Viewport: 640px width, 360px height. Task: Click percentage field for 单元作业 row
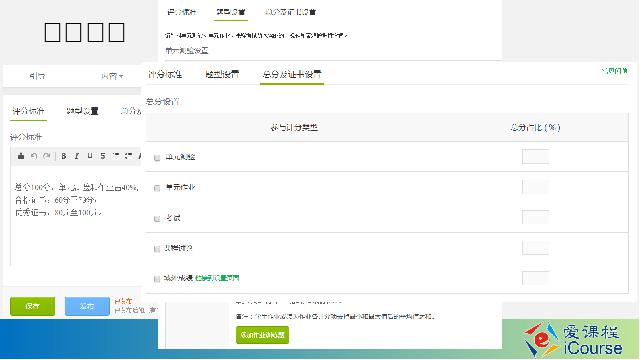pos(535,187)
